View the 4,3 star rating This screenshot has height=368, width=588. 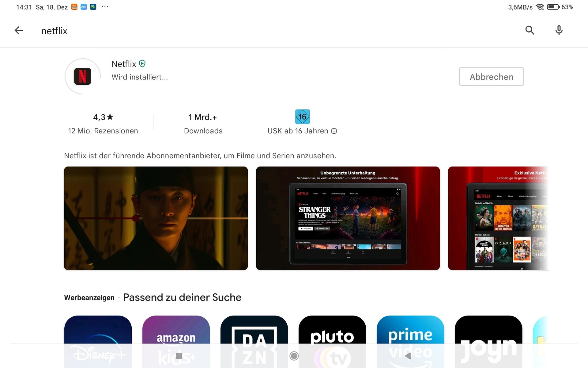(x=103, y=117)
